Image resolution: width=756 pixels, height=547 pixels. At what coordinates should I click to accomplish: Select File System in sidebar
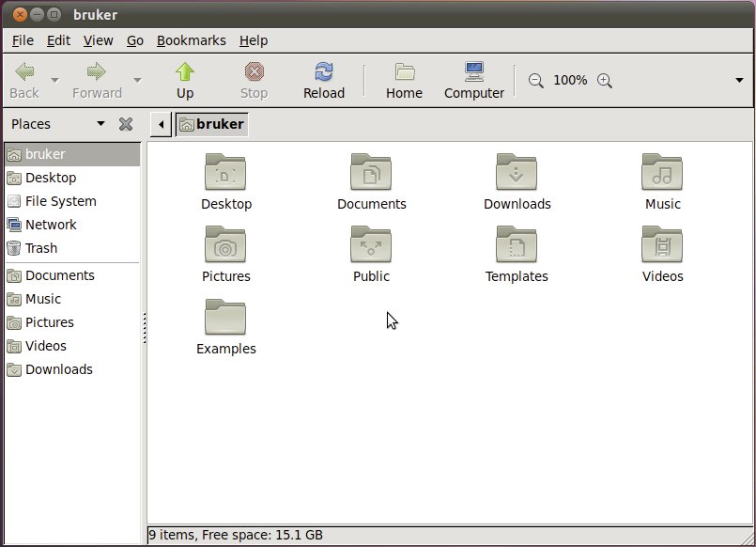point(72,201)
